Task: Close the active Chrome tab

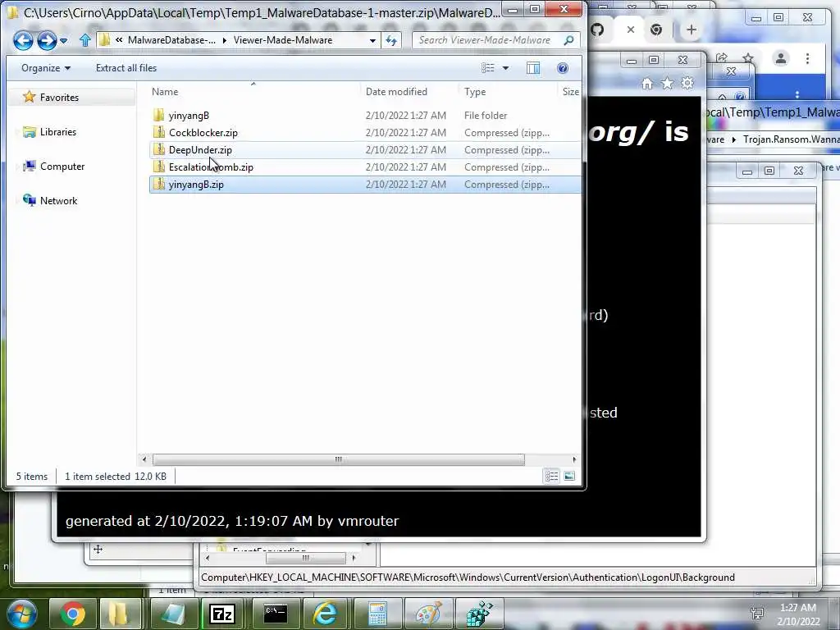Action: [631, 30]
